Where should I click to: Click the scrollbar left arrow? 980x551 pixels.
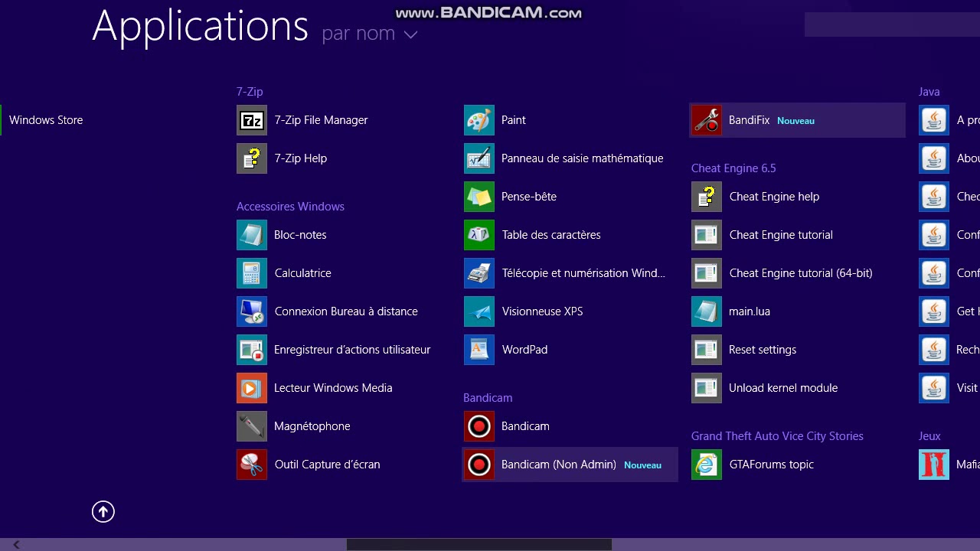(15, 545)
